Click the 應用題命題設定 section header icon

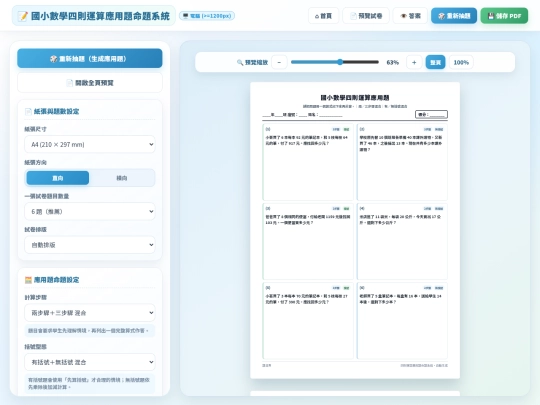28,280
